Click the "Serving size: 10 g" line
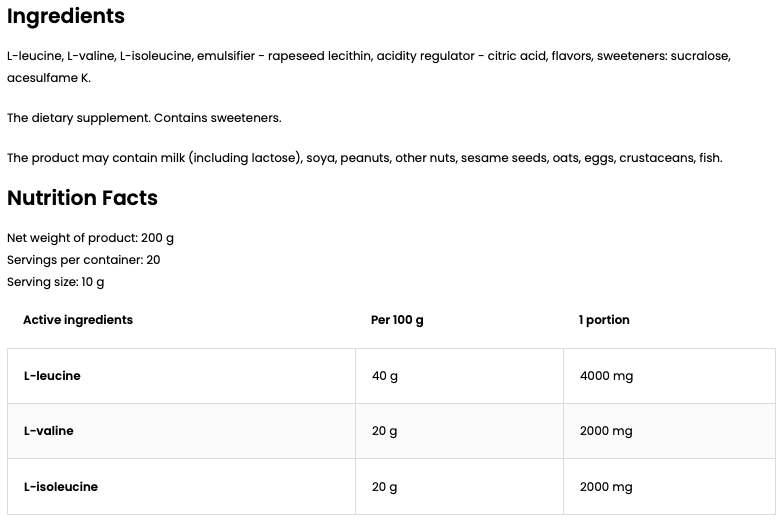 [55, 282]
